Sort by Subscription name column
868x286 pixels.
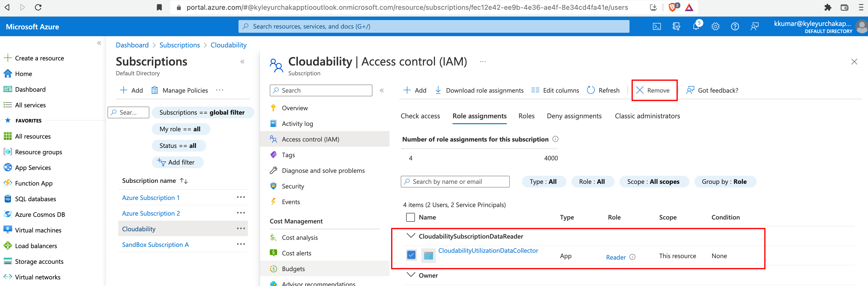[x=155, y=181]
